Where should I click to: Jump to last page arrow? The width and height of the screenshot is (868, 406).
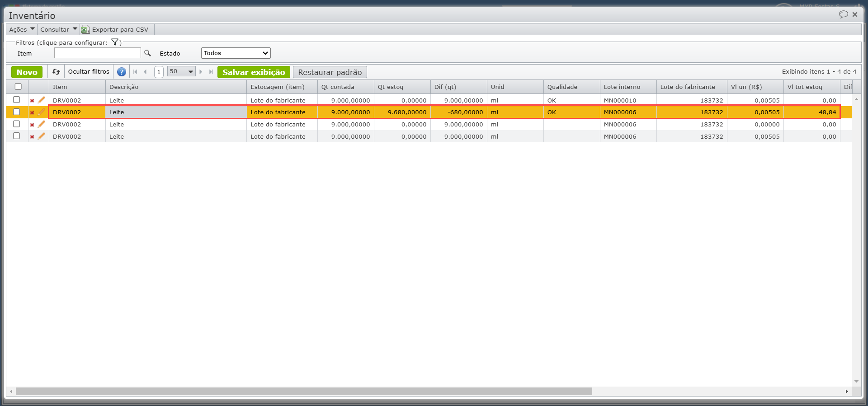tap(211, 72)
